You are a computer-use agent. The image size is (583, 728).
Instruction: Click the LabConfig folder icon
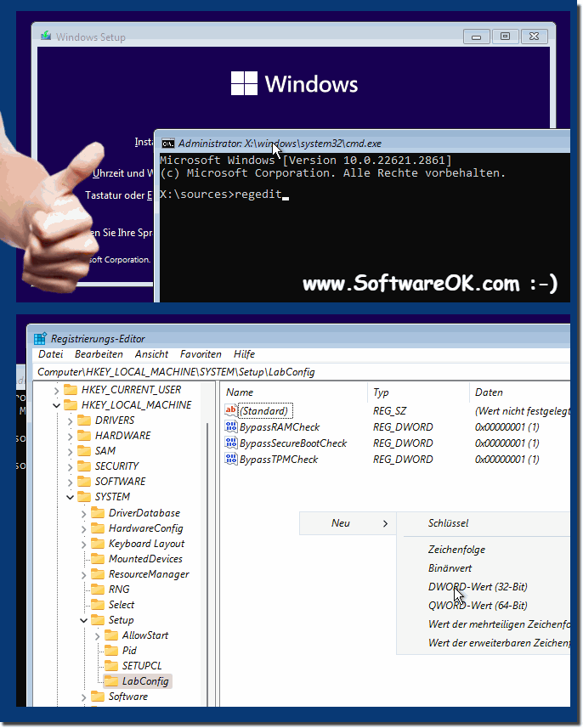(111, 681)
